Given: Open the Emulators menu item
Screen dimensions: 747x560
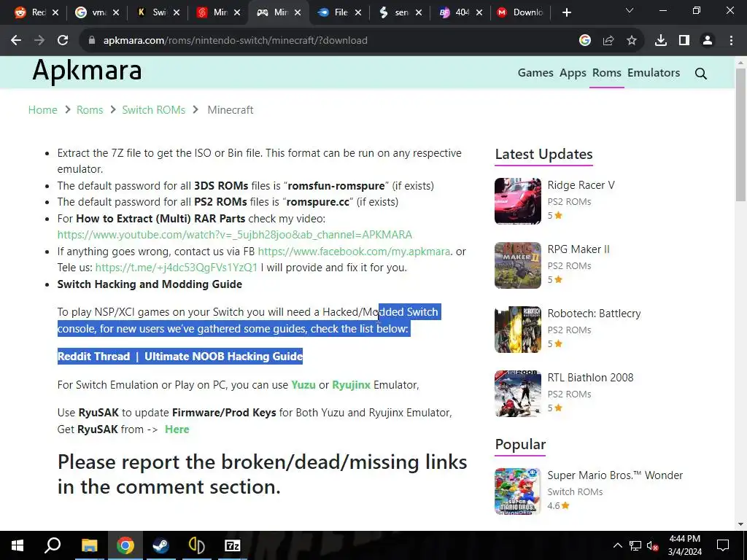Looking at the screenshot, I should pyautogui.click(x=654, y=73).
